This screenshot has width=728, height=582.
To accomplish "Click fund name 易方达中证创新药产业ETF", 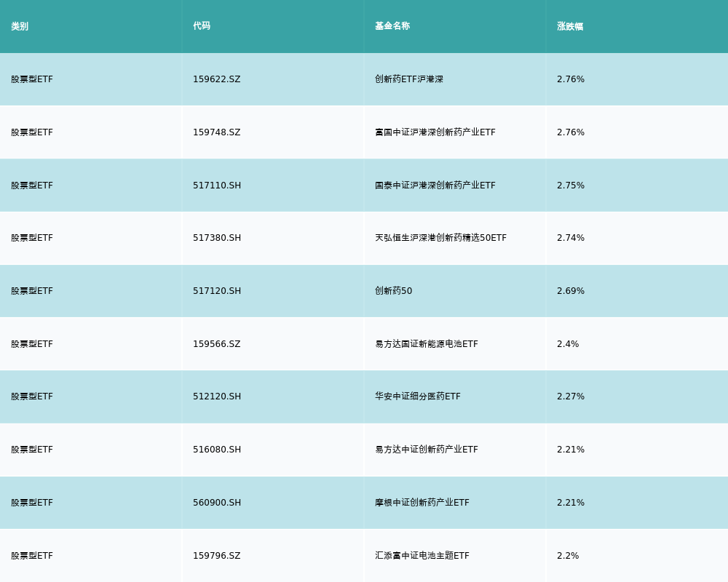I will [426, 450].
